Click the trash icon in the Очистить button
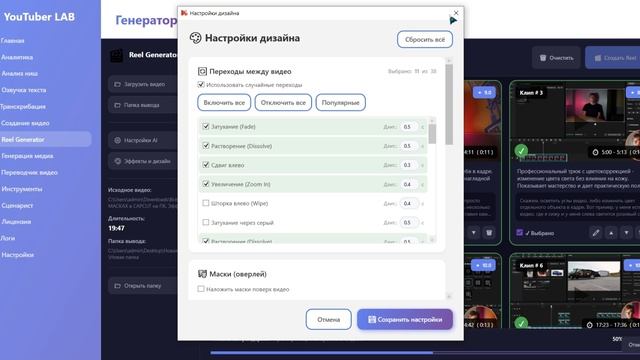Viewport: 640px width, 360px height. [x=543, y=58]
